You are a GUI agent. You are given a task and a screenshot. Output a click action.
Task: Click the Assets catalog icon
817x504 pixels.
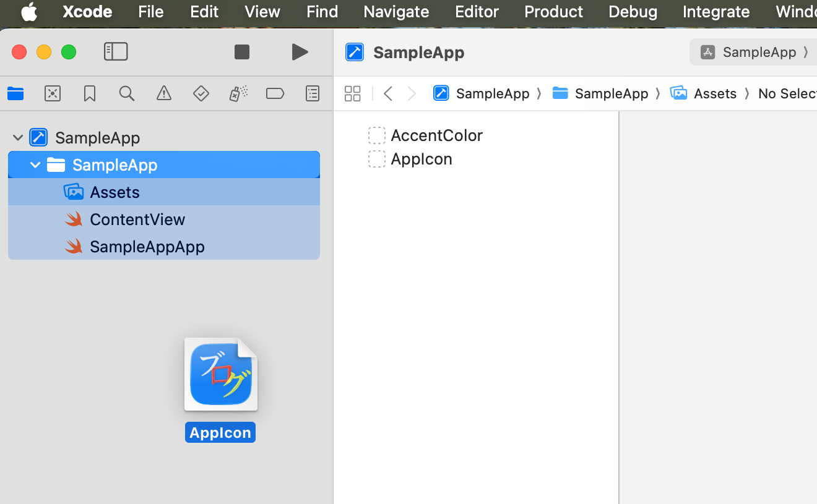pyautogui.click(x=74, y=192)
